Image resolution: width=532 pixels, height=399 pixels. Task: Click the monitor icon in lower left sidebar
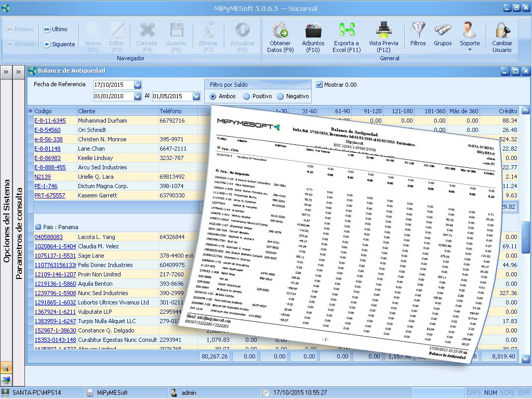click(6, 380)
